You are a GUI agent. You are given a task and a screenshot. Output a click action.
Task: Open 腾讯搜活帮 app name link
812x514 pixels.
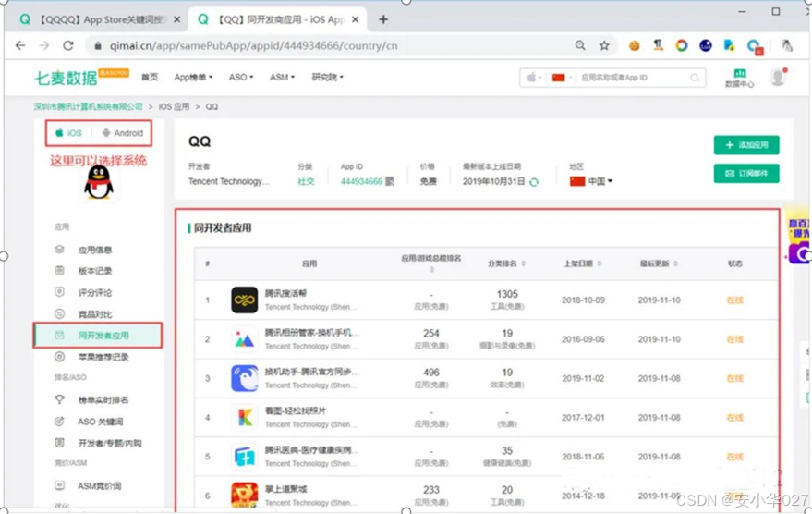[285, 293]
